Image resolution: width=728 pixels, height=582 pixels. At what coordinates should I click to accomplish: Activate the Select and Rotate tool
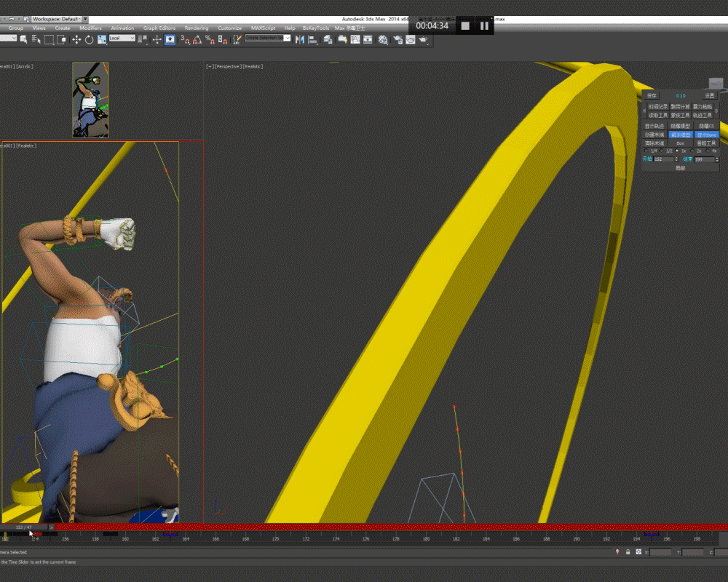[89, 39]
